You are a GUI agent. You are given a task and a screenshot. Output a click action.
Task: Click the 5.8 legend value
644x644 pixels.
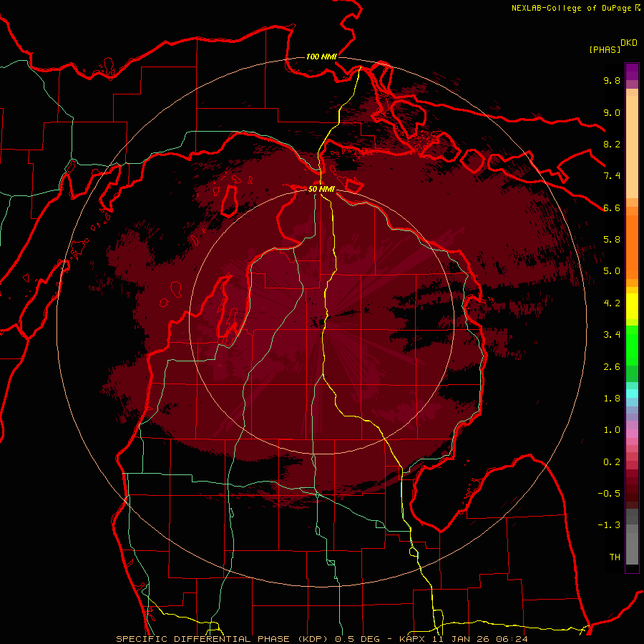click(612, 240)
